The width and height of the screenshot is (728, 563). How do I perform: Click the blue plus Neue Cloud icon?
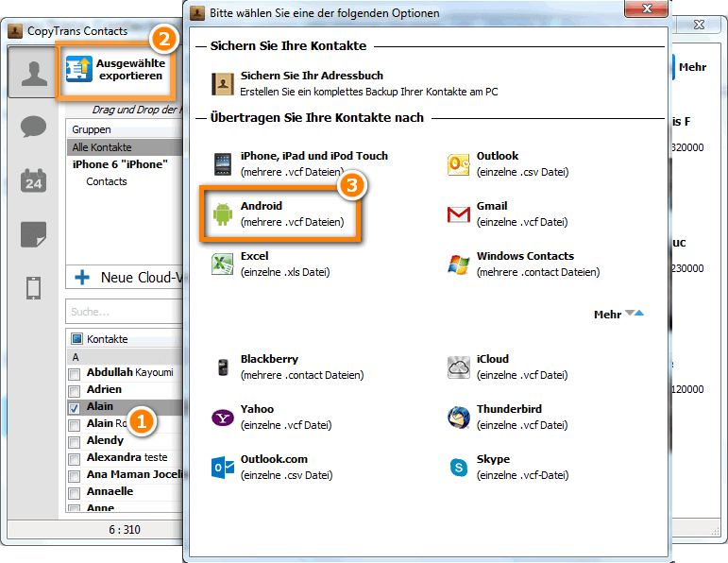coord(82,278)
